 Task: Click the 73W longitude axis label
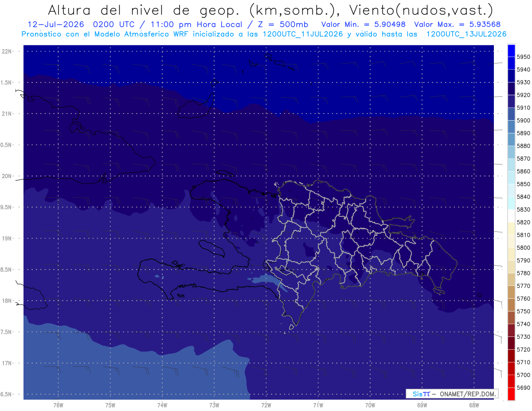tap(214, 405)
